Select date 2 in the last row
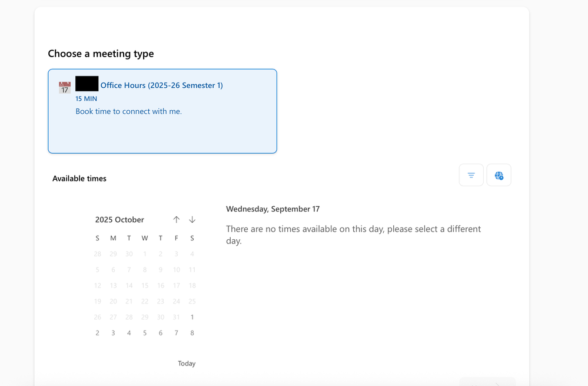Viewport: 588px width, 386px height. 98,333
